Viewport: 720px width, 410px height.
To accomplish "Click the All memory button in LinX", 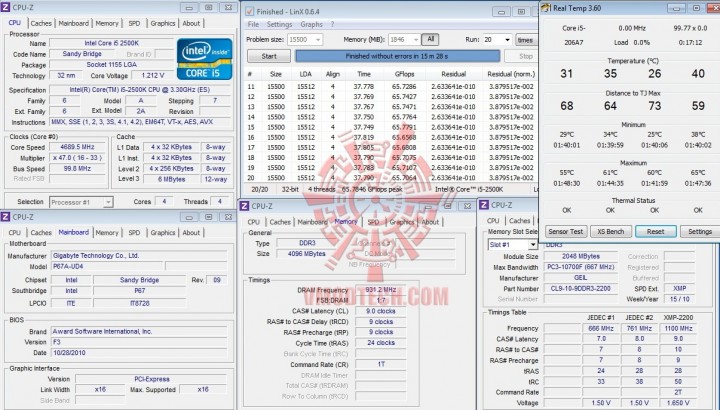I will tap(430, 39).
